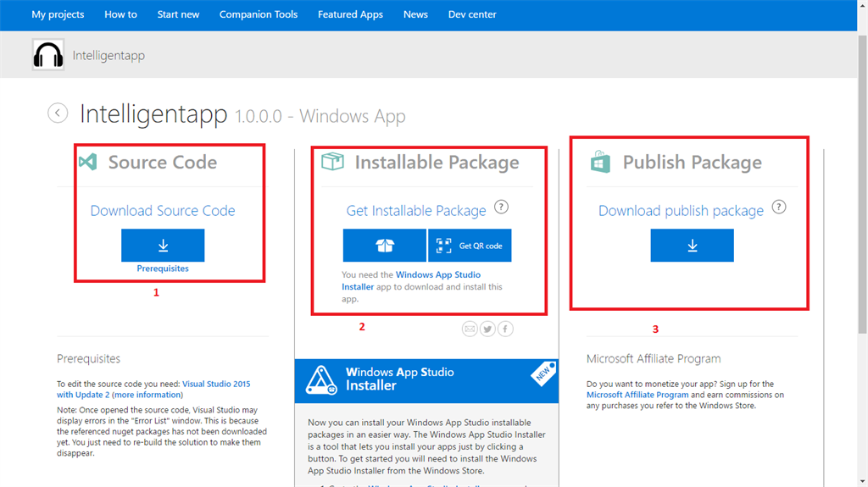Share the app via email icon

[470, 329]
